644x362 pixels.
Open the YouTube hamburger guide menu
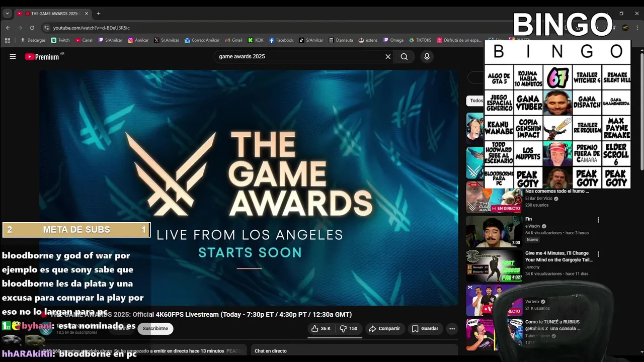13,57
